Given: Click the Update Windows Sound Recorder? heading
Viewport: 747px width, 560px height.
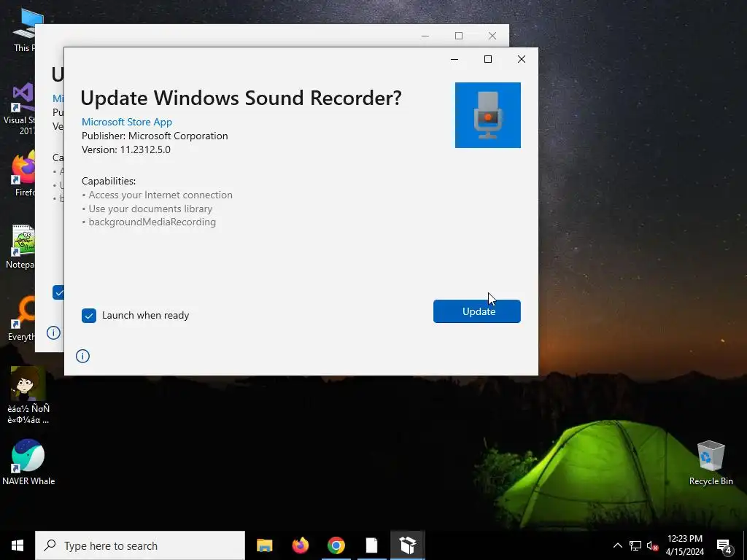Looking at the screenshot, I should 241,98.
